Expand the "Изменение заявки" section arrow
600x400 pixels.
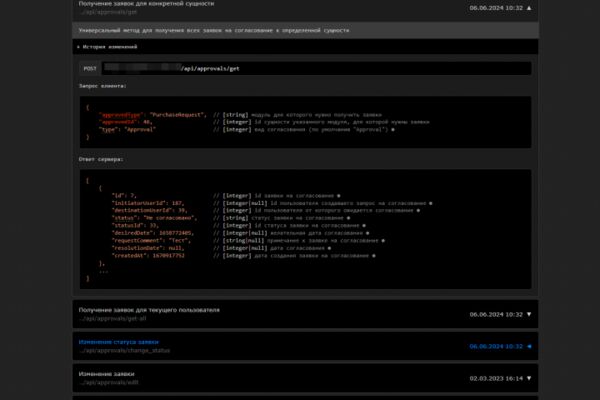[x=529, y=378]
